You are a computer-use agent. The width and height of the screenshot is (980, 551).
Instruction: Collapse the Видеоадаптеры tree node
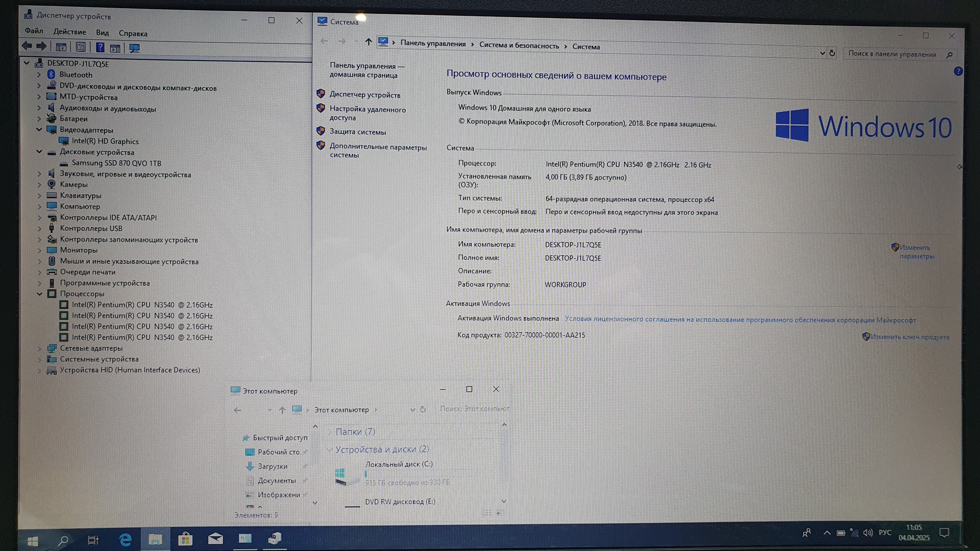pyautogui.click(x=39, y=130)
